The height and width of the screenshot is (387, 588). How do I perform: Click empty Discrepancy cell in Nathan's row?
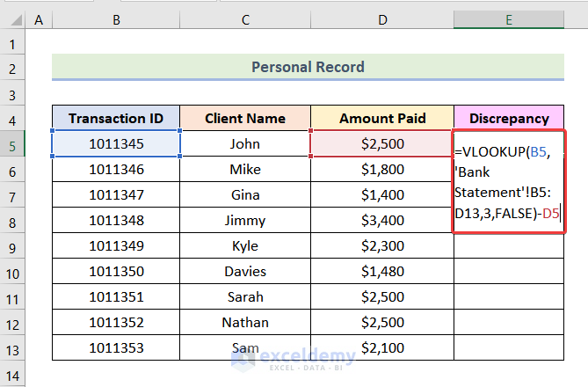tap(509, 323)
